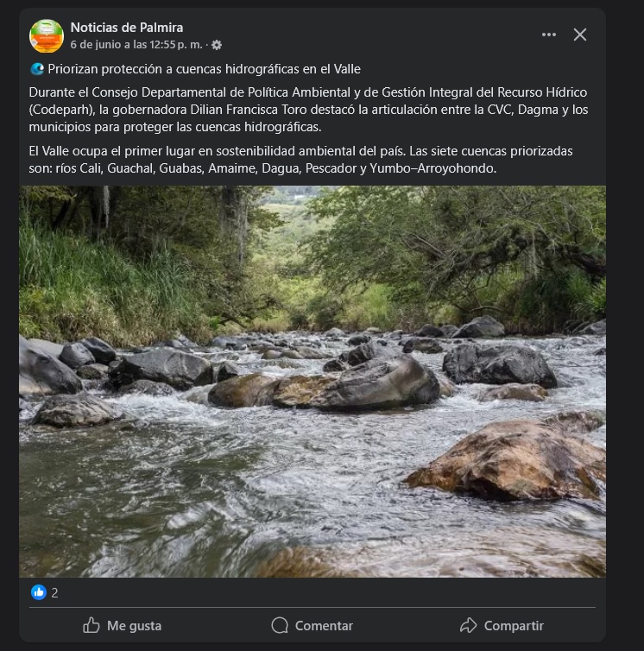
Task: Open the three-dots post options menu
Action: (548, 35)
